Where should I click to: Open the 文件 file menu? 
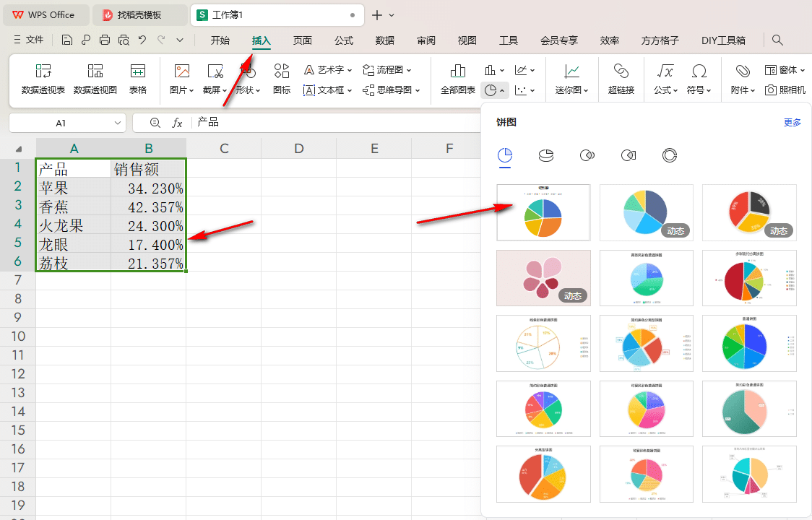coord(29,40)
